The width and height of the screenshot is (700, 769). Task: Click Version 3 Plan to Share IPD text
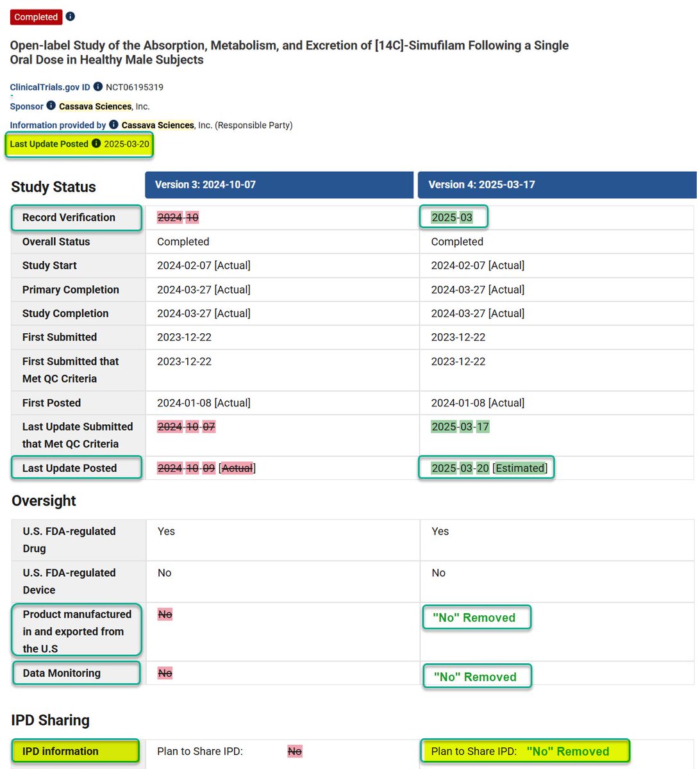tap(200, 751)
